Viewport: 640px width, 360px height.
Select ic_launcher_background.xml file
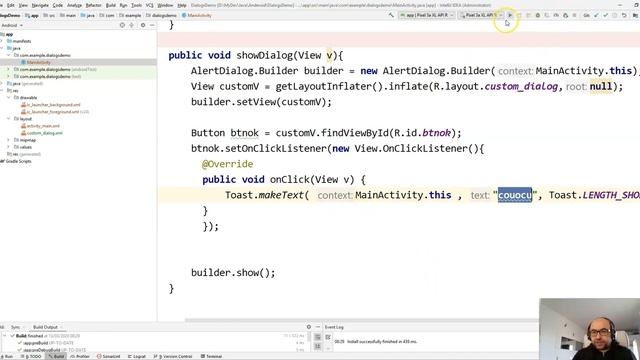point(53,105)
